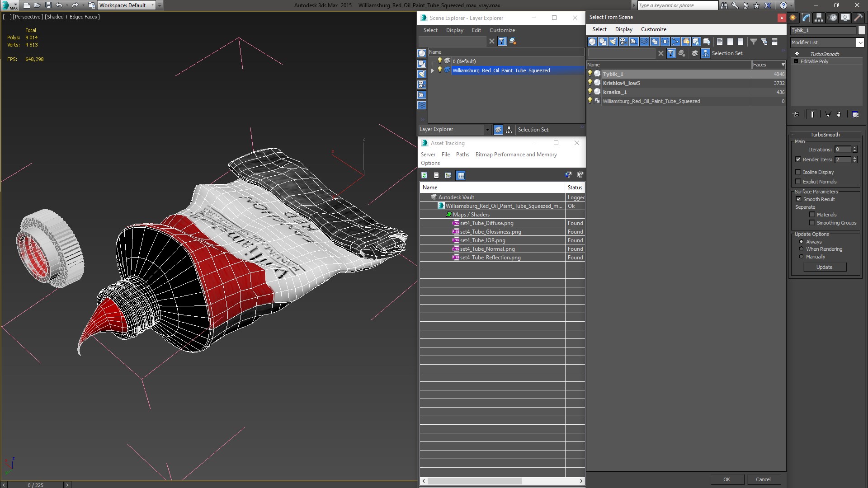Click OK button in Select From Scene
The width and height of the screenshot is (868, 488).
point(726,479)
